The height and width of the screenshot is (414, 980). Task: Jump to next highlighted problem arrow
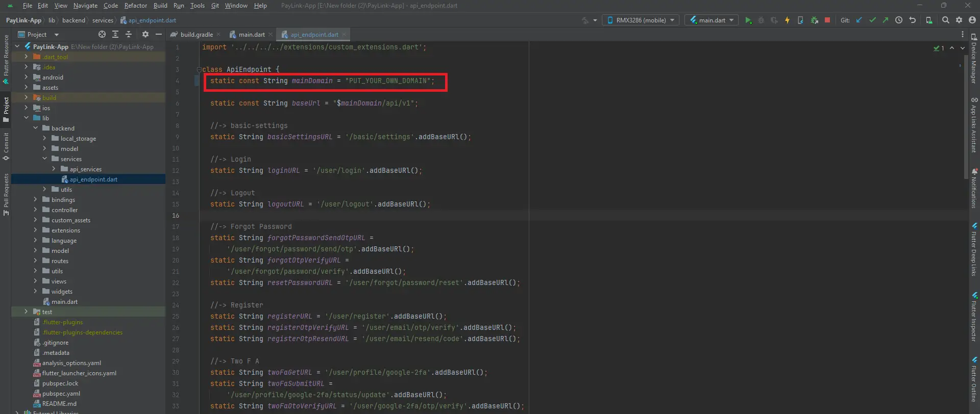point(963,48)
